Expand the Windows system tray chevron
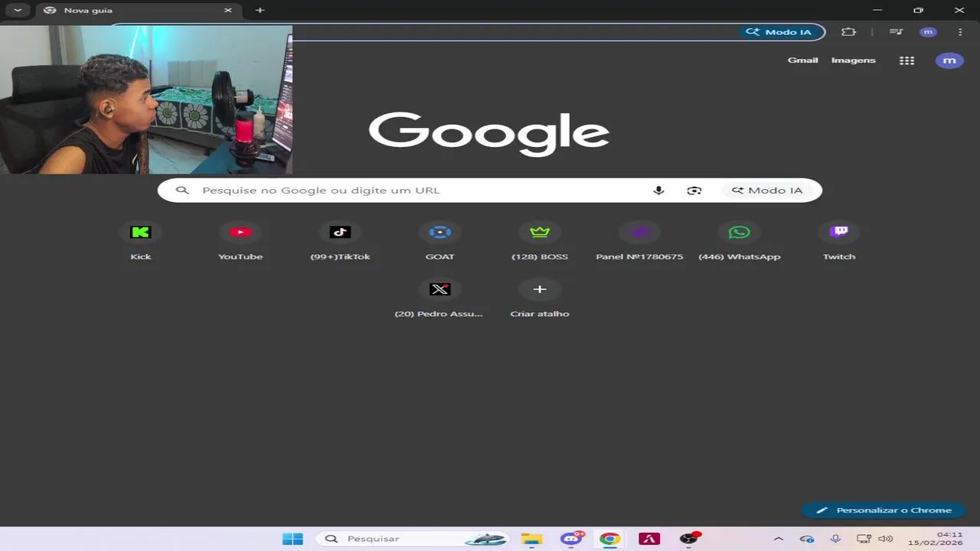Viewport: 980px width, 551px height. pos(778,538)
